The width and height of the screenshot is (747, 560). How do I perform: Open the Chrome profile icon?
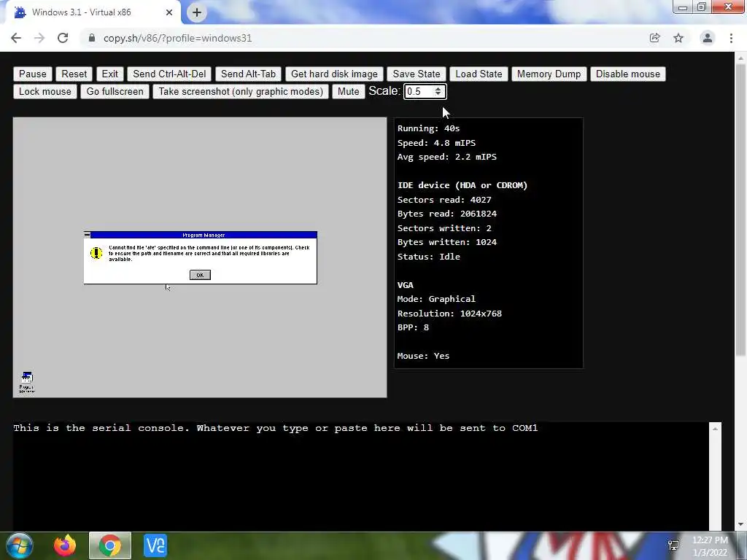(708, 38)
